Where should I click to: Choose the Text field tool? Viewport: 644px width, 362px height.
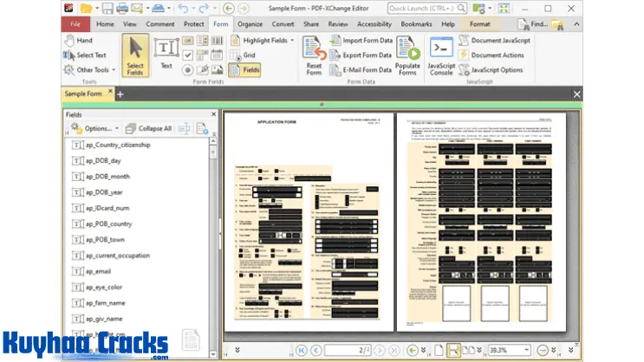[166, 52]
